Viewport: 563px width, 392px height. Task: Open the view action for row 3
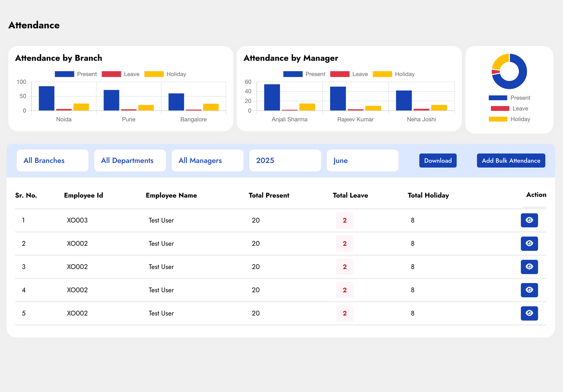click(529, 267)
